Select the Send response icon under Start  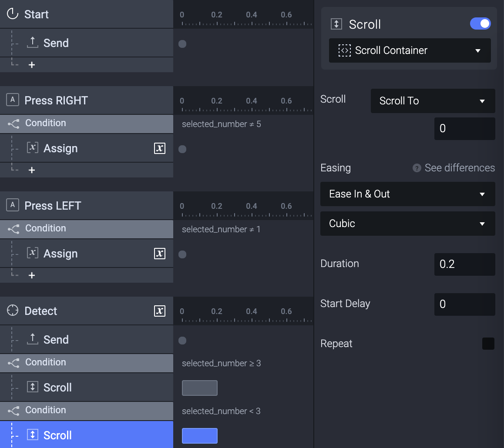pyautogui.click(x=33, y=42)
